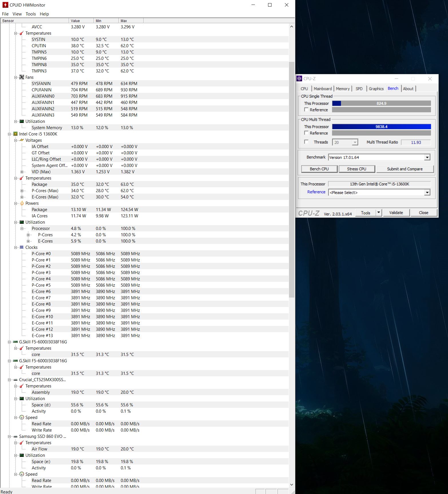
Task: Open the Reference processor Please Select dropdown
Action: tap(427, 192)
